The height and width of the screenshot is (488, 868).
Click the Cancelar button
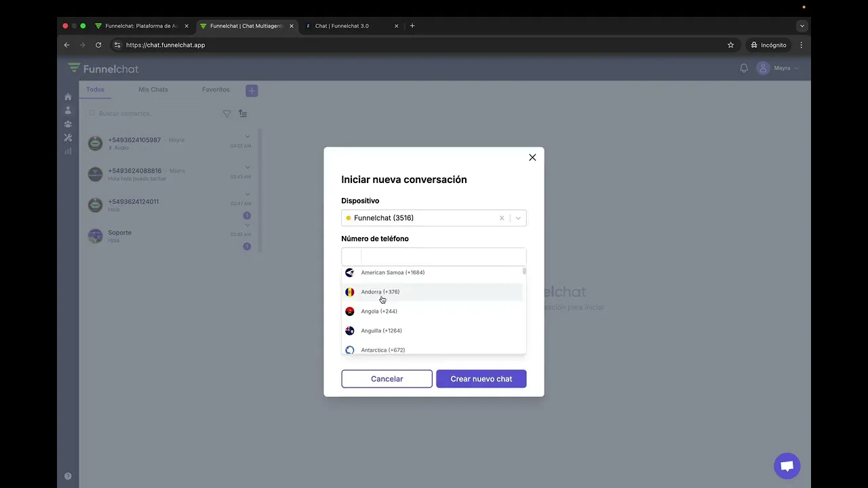(x=387, y=379)
